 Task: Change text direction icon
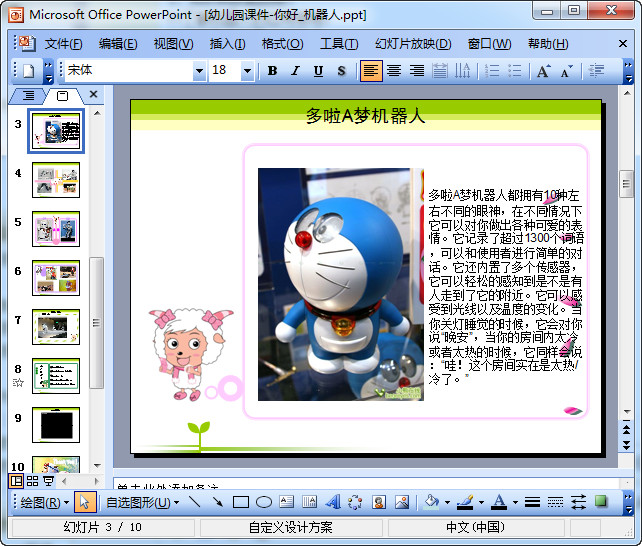[463, 71]
